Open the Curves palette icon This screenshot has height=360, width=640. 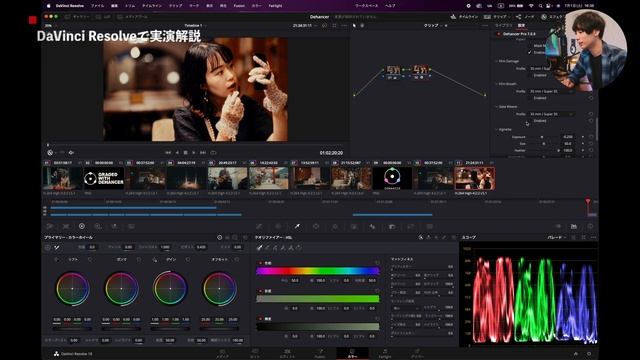pyautogui.click(x=259, y=226)
